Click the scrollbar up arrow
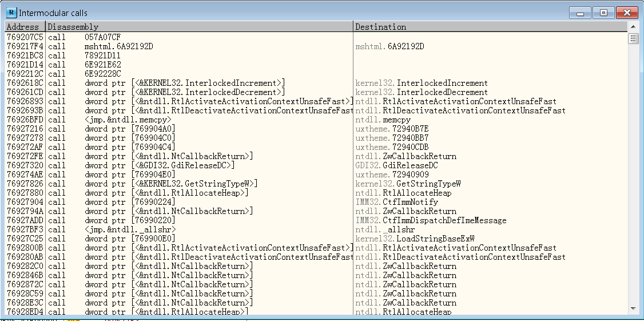Screen dimensions: 644x321 [x=633, y=27]
